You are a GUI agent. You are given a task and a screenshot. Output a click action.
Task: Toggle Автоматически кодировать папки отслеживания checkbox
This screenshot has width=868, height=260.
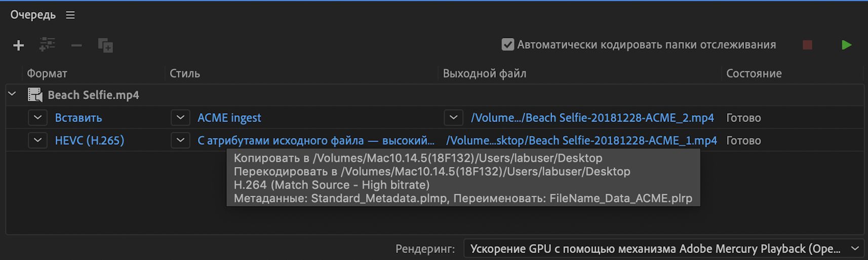tap(507, 45)
